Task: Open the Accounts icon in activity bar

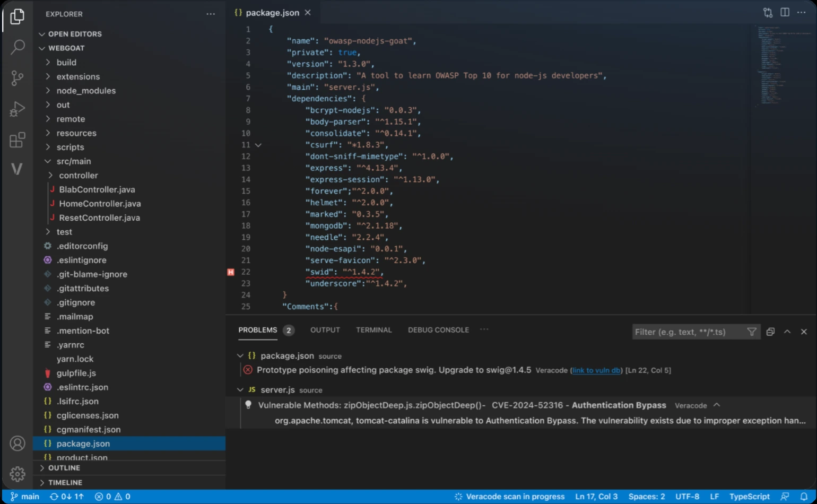Action: (x=17, y=444)
